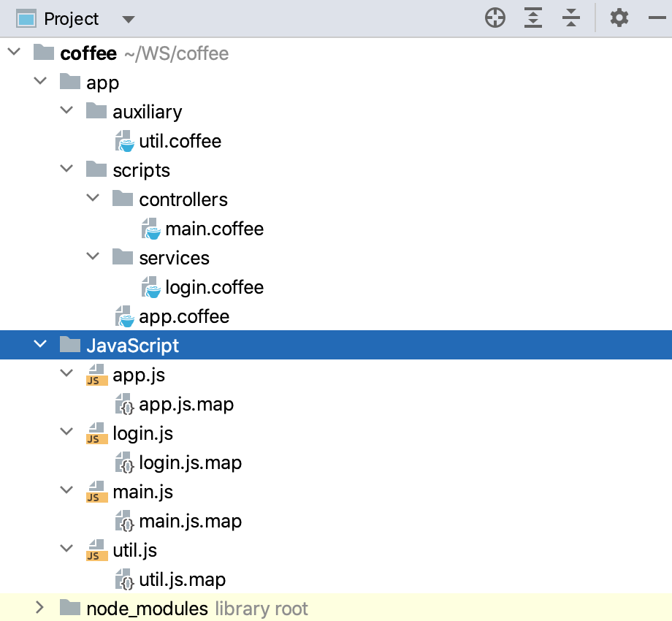672x621 pixels.
Task: Click the Expand All toolbar icon
Action: pos(532,18)
